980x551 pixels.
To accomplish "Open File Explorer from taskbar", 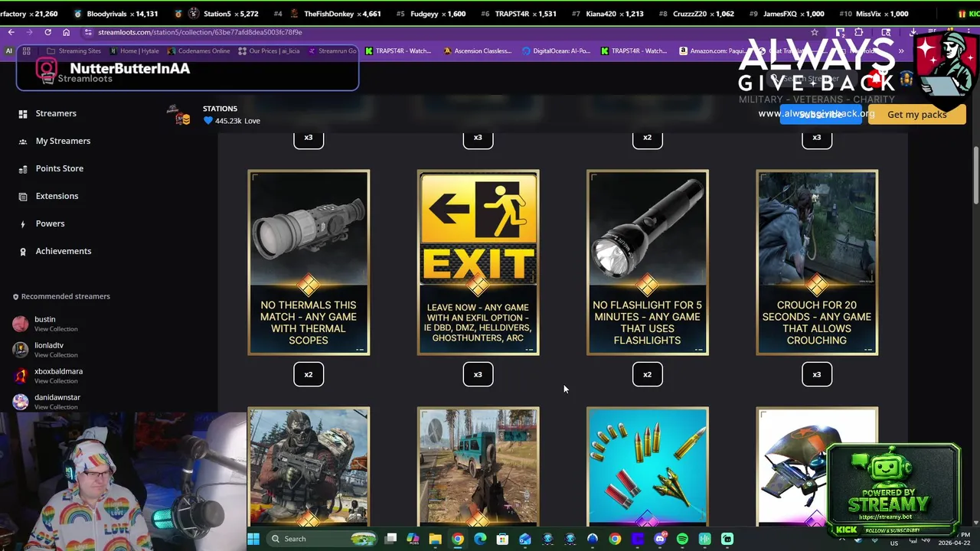I will 435,539.
